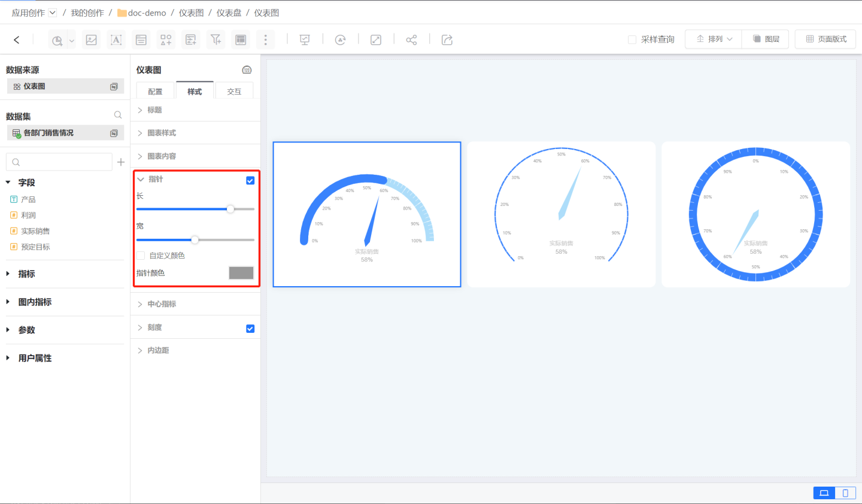Expand the 图表样式 section
The height and width of the screenshot is (504, 862).
(x=162, y=133)
